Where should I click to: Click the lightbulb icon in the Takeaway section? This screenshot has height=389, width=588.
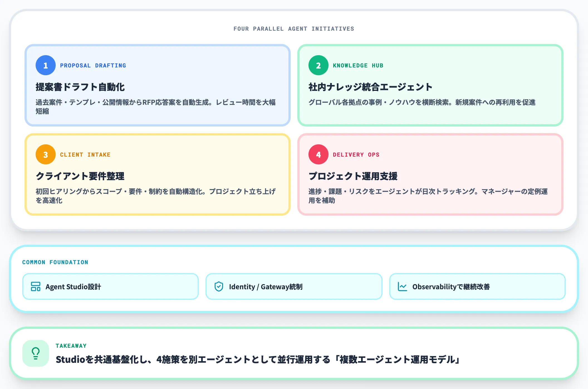35,353
